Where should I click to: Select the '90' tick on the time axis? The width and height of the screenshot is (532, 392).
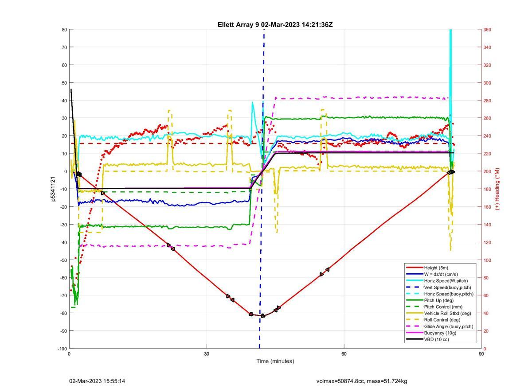pos(481,354)
